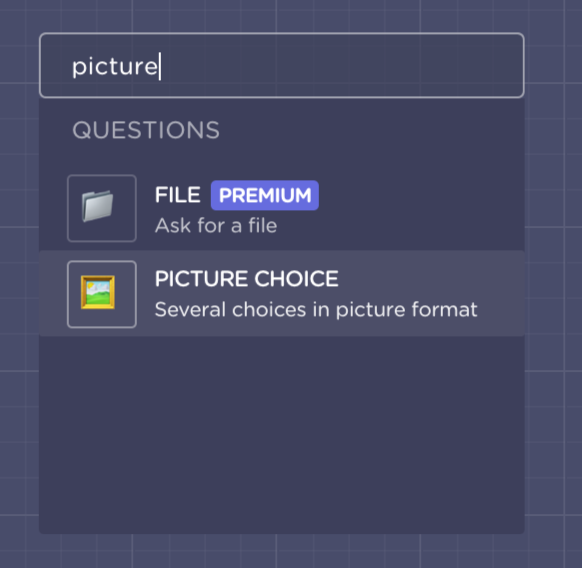The width and height of the screenshot is (582, 568).
Task: Select the PICTURE CHOICE question title
Action: [246, 278]
